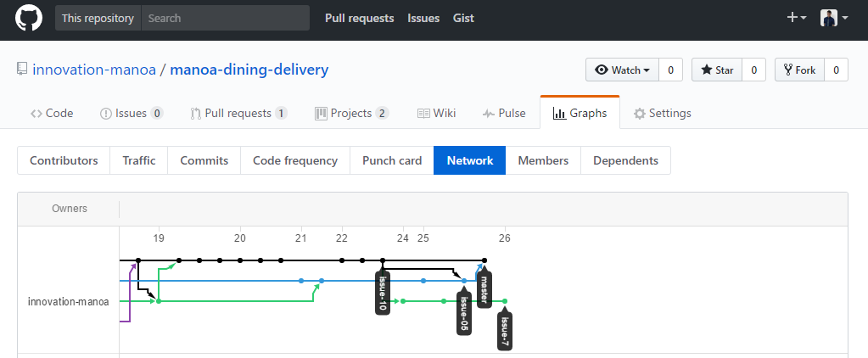Click the Gist link in header

click(x=463, y=18)
